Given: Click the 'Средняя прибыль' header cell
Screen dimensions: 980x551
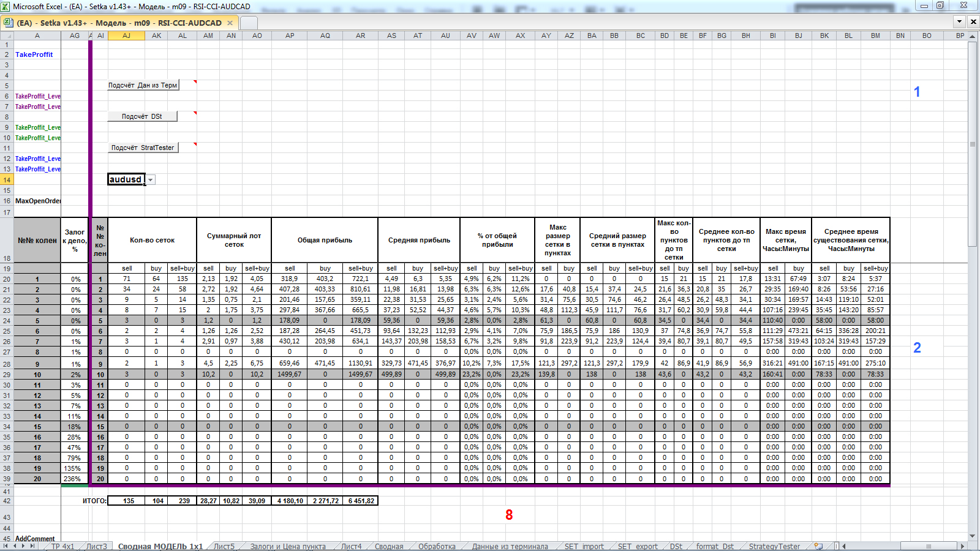Looking at the screenshot, I should [419, 240].
